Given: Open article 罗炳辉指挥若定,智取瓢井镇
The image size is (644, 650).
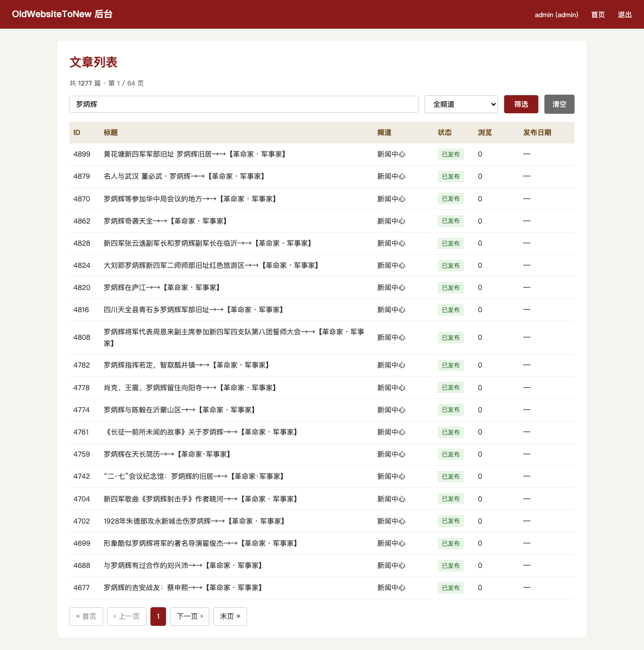Looking at the screenshot, I should [x=188, y=365].
